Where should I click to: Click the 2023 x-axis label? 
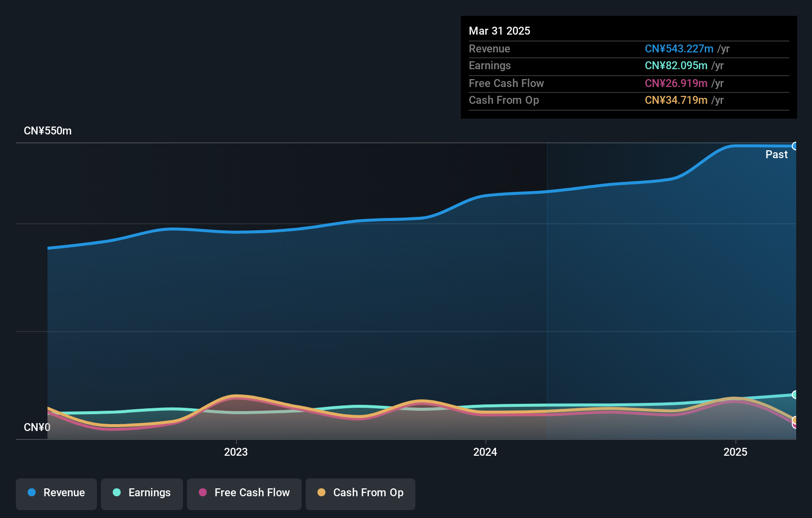[x=236, y=452]
